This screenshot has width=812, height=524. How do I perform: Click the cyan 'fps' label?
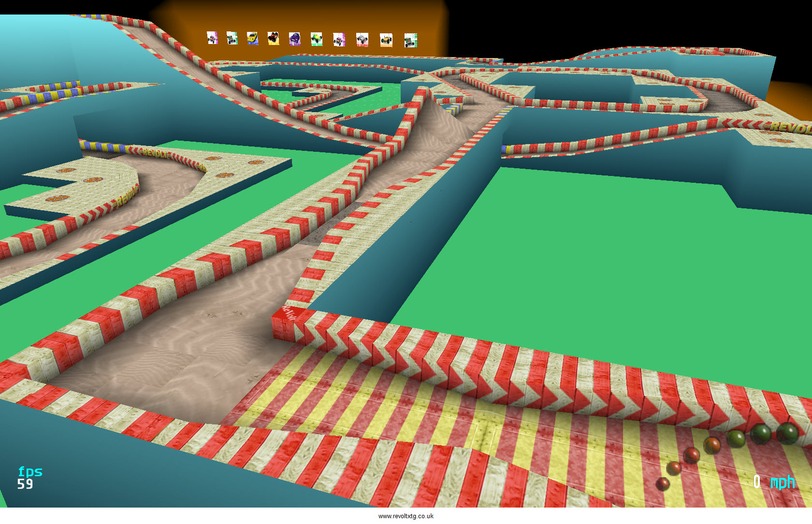click(x=30, y=471)
